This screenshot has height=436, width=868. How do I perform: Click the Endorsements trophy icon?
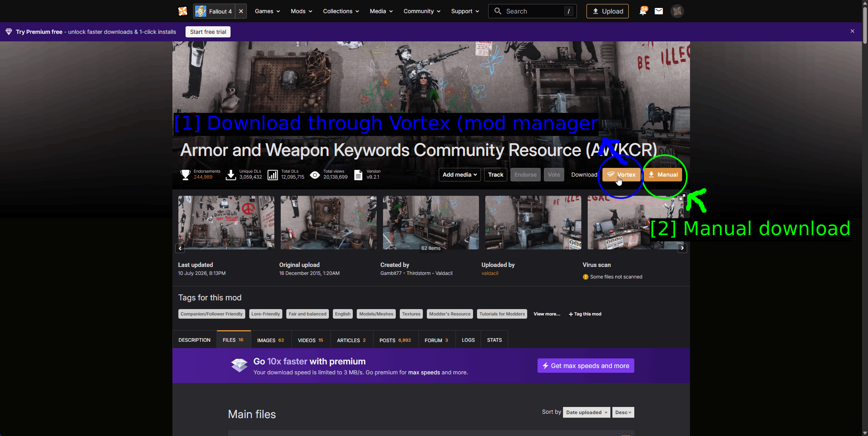click(x=185, y=175)
